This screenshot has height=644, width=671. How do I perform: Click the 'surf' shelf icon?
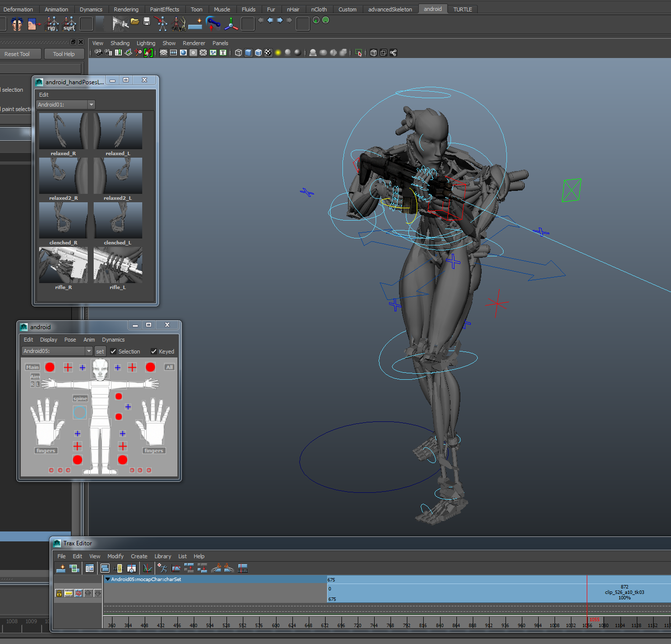(69, 23)
